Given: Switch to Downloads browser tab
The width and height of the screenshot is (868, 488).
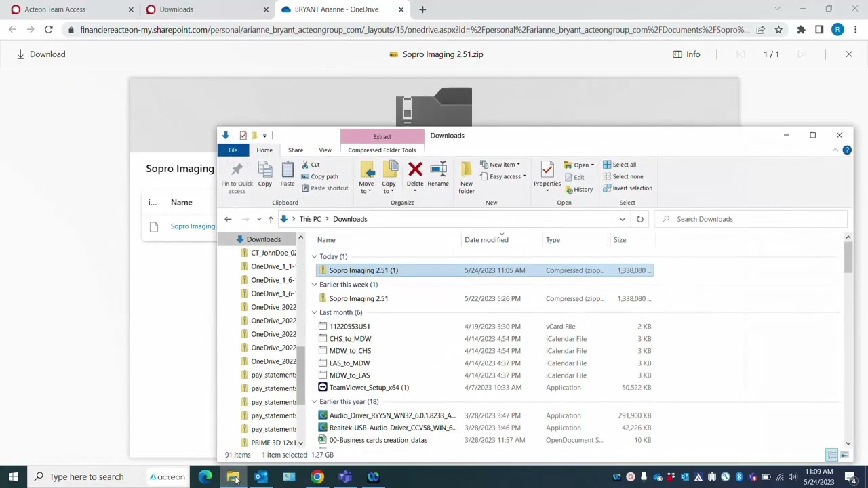Looking at the screenshot, I should point(207,9).
